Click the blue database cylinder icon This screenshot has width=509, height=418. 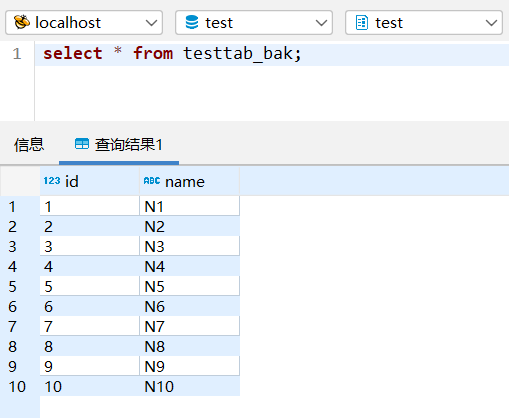pyautogui.click(x=192, y=22)
